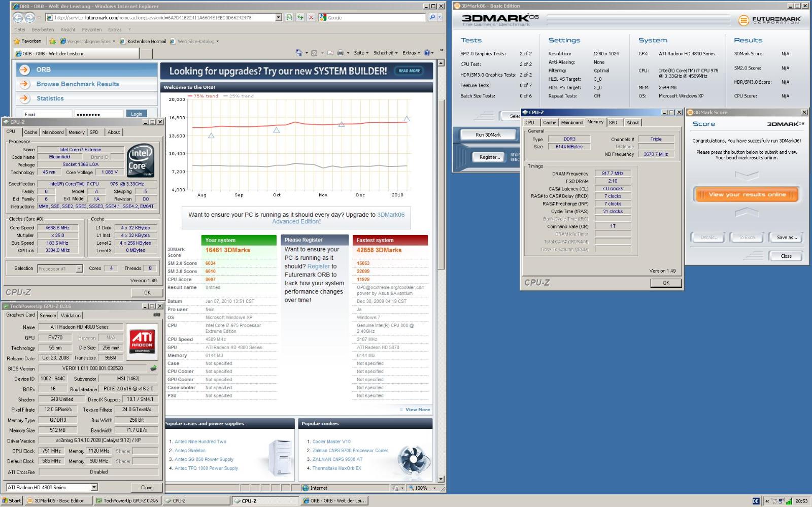Click the GPU-Z screenshot camera icon
Image resolution: width=812 pixels, height=507 pixels.
(157, 315)
